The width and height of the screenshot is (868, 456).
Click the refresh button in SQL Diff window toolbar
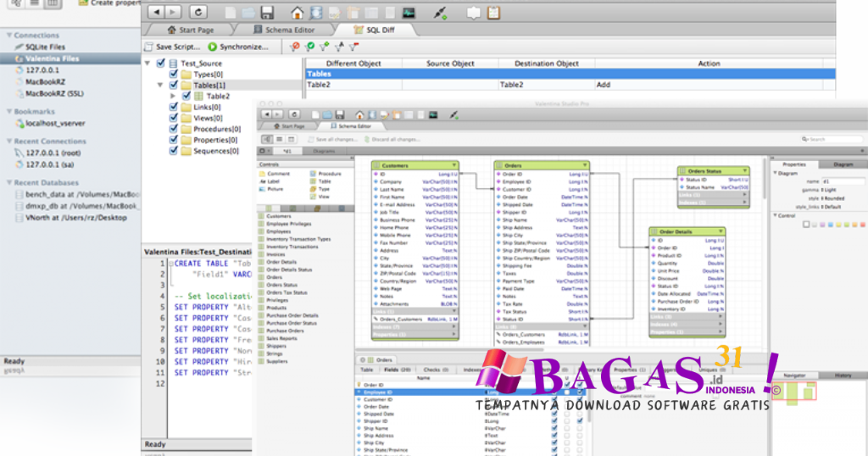click(198, 12)
